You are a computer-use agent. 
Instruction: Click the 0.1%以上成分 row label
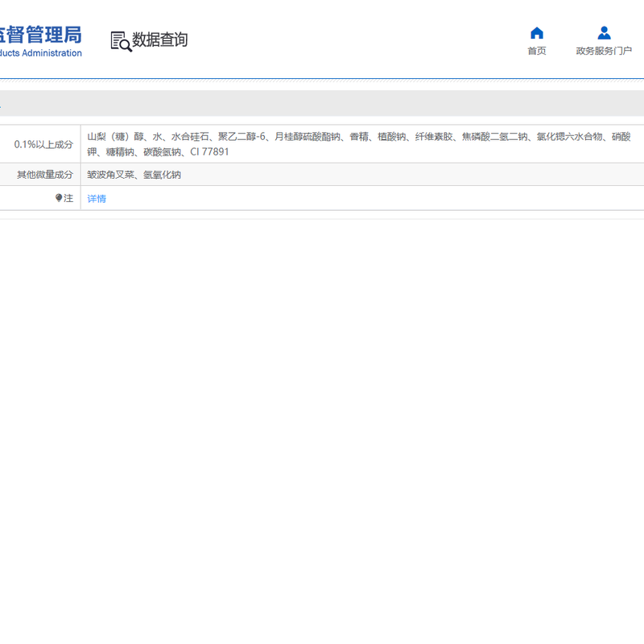[43, 145]
